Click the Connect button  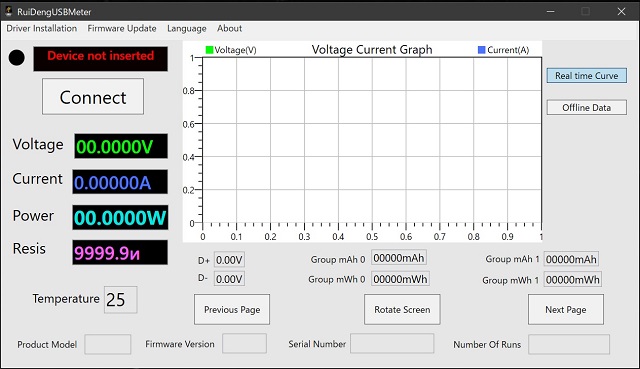93,97
